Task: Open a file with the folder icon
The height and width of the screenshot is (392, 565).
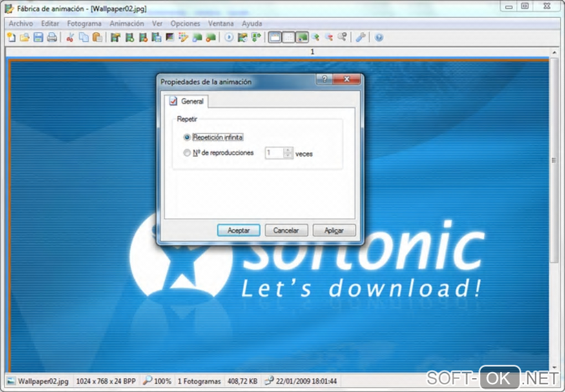Action: tap(24, 37)
